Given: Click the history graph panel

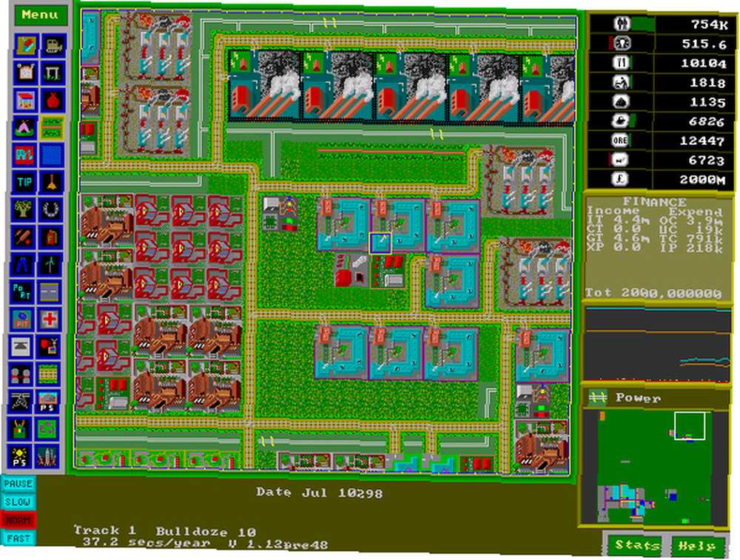Looking at the screenshot, I should coord(657,345).
